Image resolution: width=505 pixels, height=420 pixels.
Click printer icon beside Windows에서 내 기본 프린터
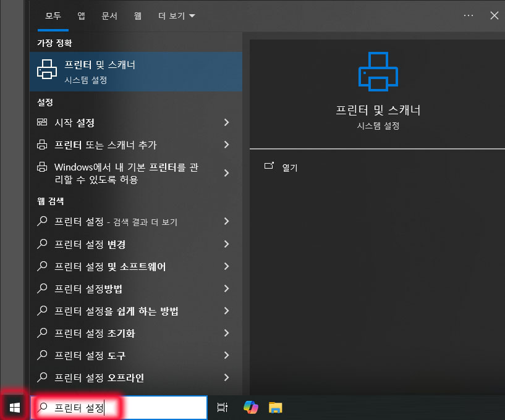point(42,167)
